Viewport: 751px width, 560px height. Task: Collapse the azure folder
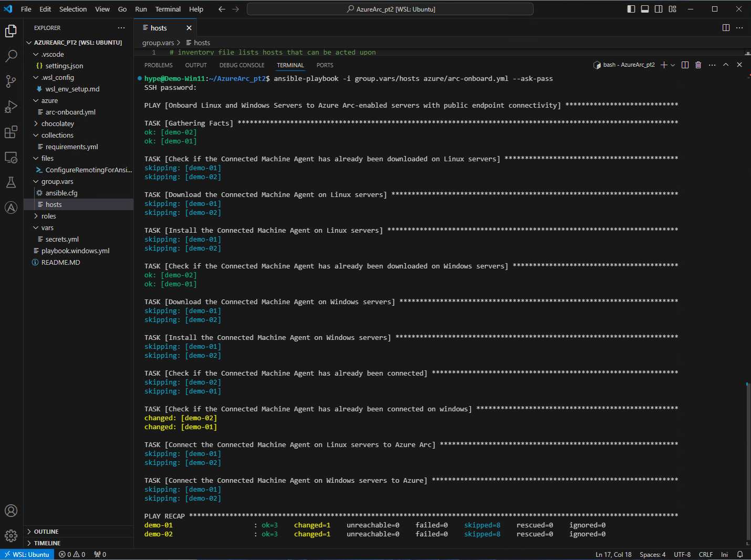(x=79, y=100)
